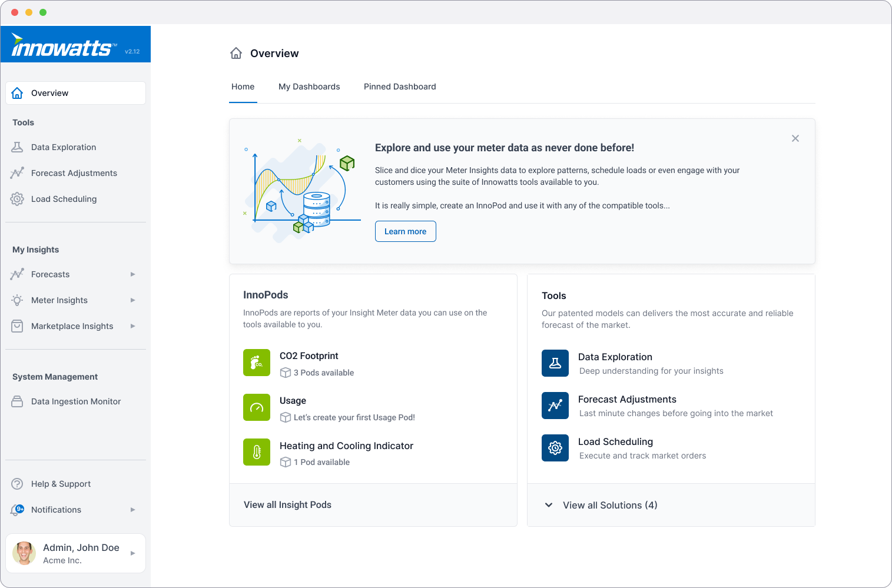Open the Usage gauge icon tile
892x588 pixels.
point(257,407)
